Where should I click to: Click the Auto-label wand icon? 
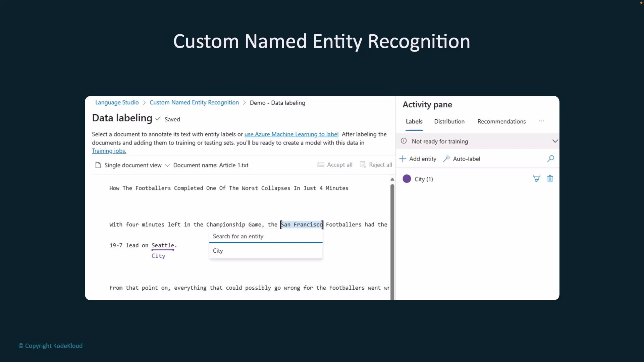(446, 159)
